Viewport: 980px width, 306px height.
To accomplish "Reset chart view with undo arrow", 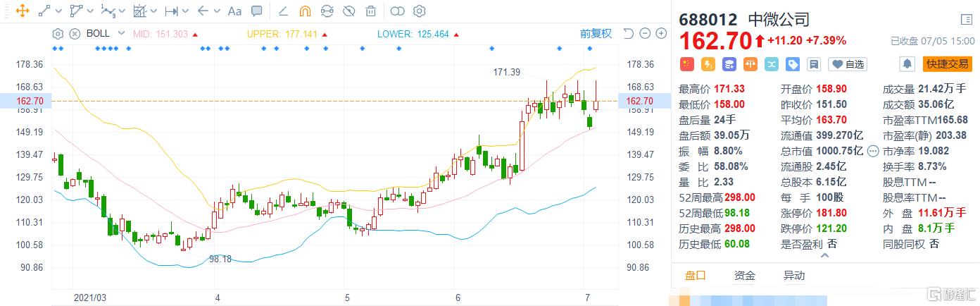I will pyautogui.click(x=629, y=33).
